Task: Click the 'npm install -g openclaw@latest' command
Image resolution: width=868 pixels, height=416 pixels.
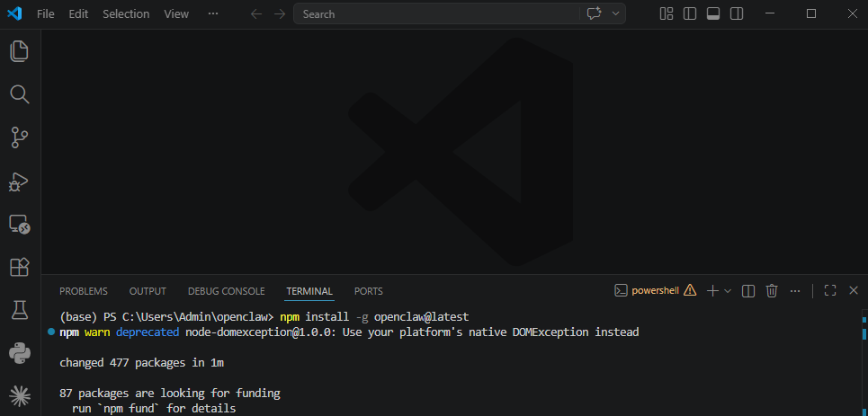Action: tap(374, 317)
